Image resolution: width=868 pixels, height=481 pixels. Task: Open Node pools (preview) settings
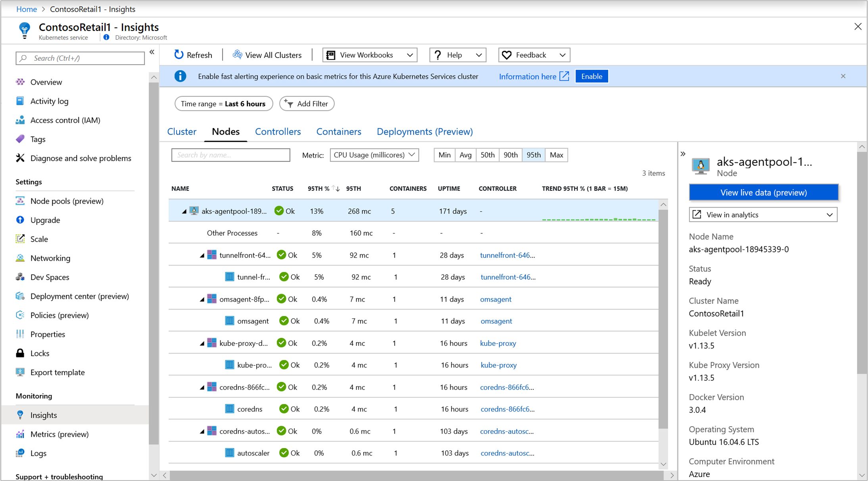(x=67, y=201)
